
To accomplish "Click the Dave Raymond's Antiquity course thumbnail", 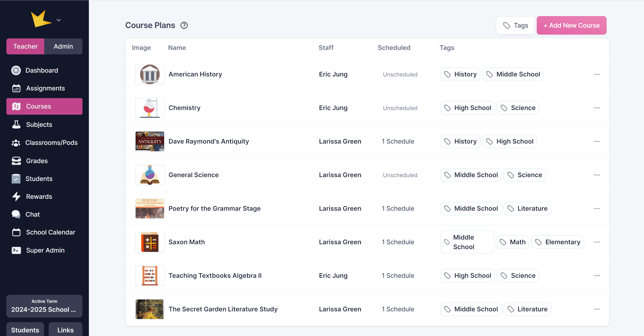I will 149,141.
